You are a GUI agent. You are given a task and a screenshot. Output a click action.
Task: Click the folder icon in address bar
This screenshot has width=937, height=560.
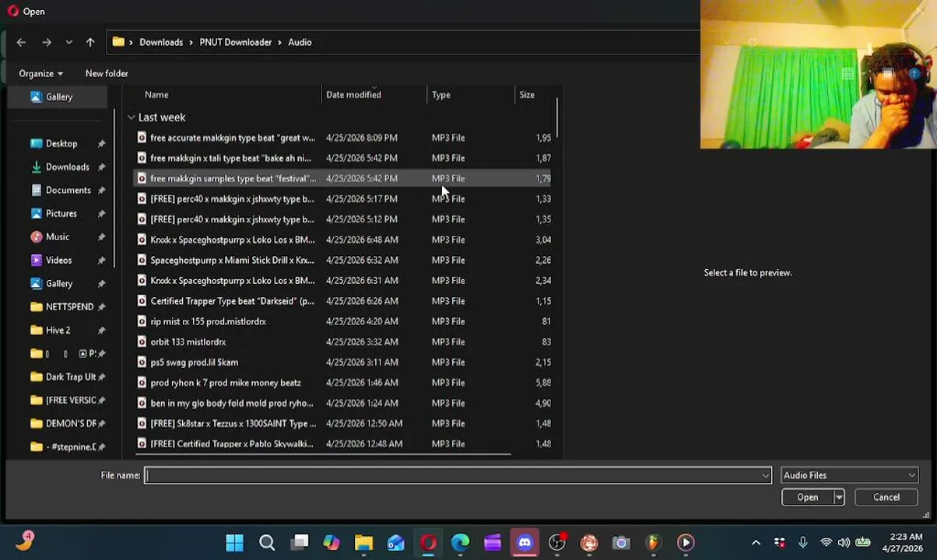pyautogui.click(x=118, y=42)
